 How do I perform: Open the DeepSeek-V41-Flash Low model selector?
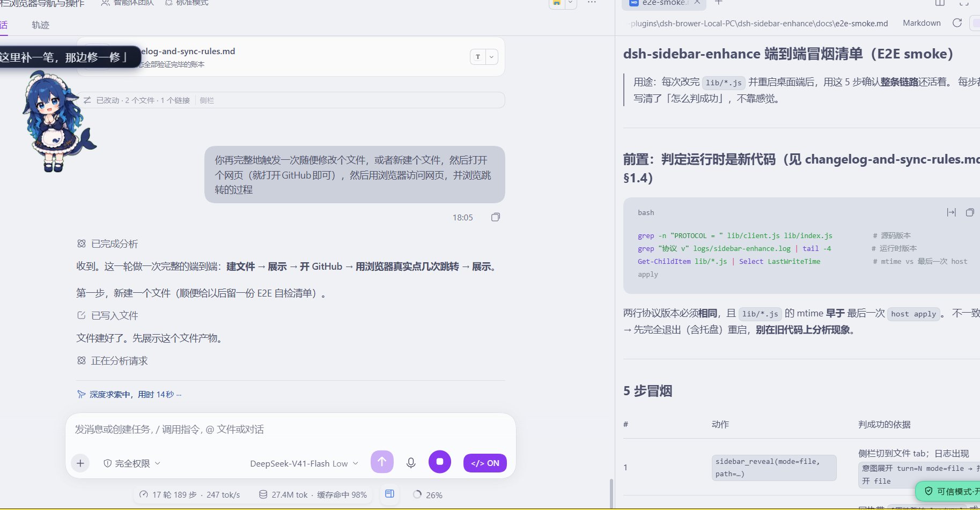(x=304, y=463)
